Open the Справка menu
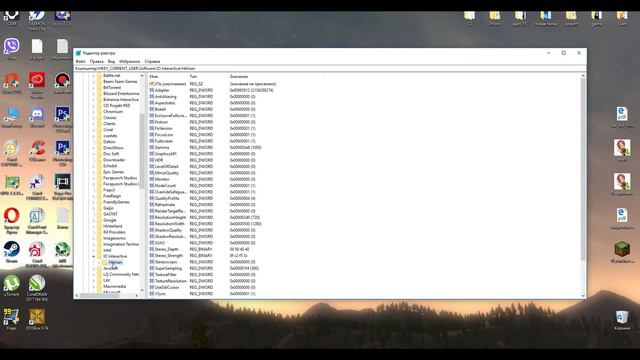 152,61
